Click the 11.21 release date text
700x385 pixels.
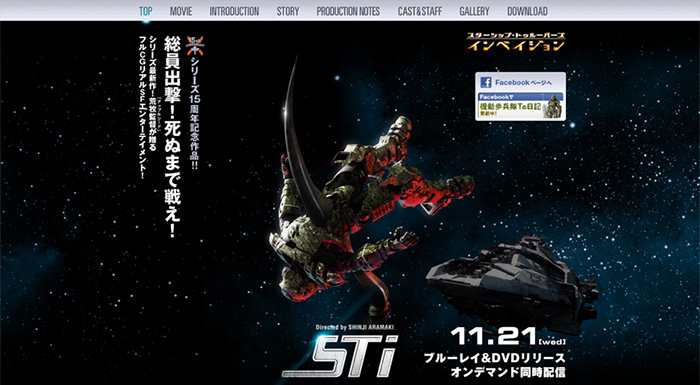pyautogui.click(x=493, y=337)
